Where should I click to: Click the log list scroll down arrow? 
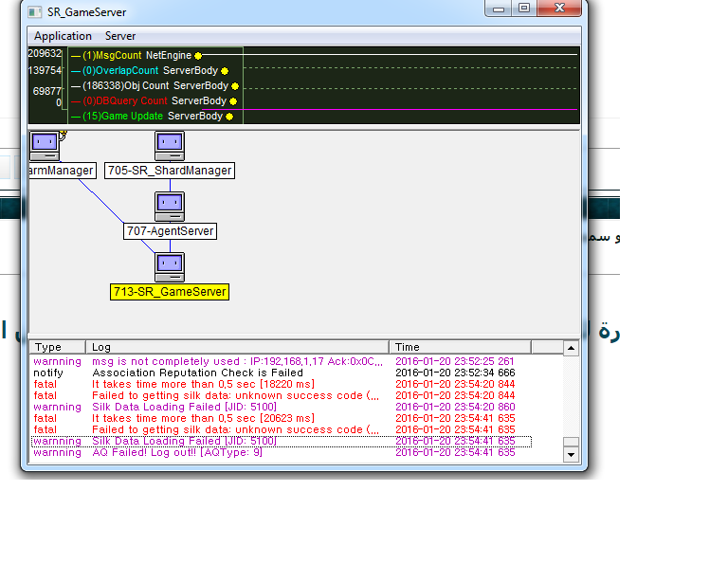pyautogui.click(x=571, y=455)
